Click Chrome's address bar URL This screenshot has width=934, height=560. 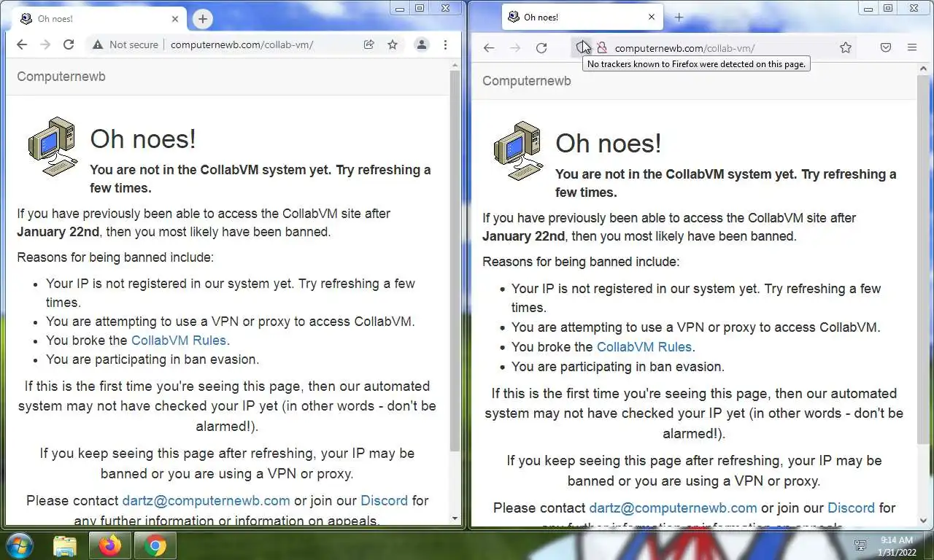tap(242, 44)
